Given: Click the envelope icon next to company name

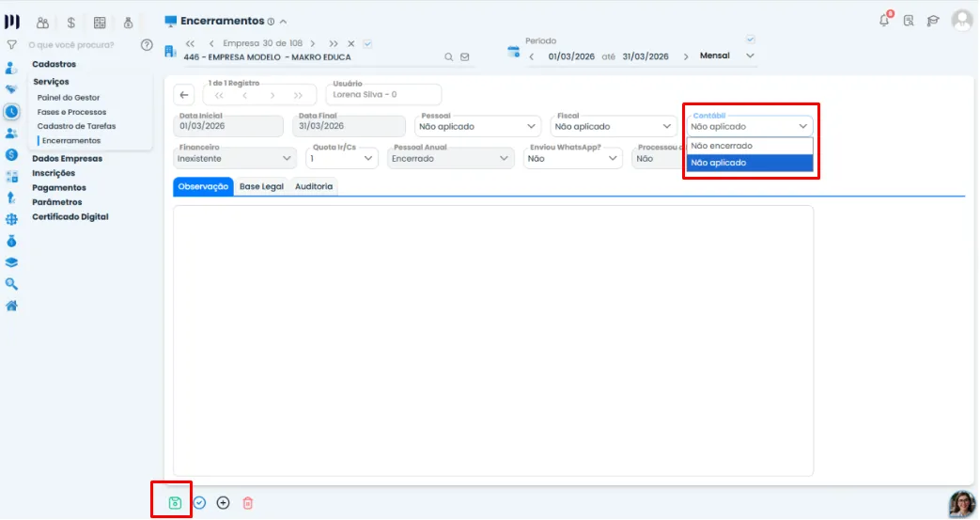Looking at the screenshot, I should point(466,57).
